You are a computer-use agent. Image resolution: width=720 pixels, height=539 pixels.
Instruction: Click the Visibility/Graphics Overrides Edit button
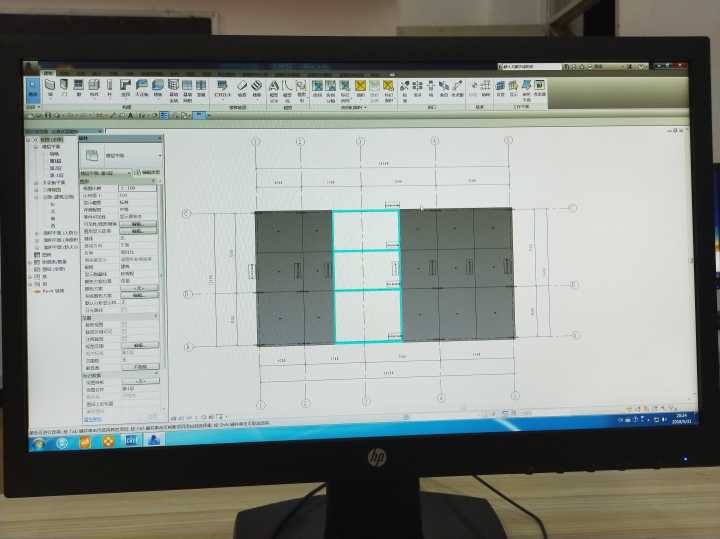[x=139, y=223]
